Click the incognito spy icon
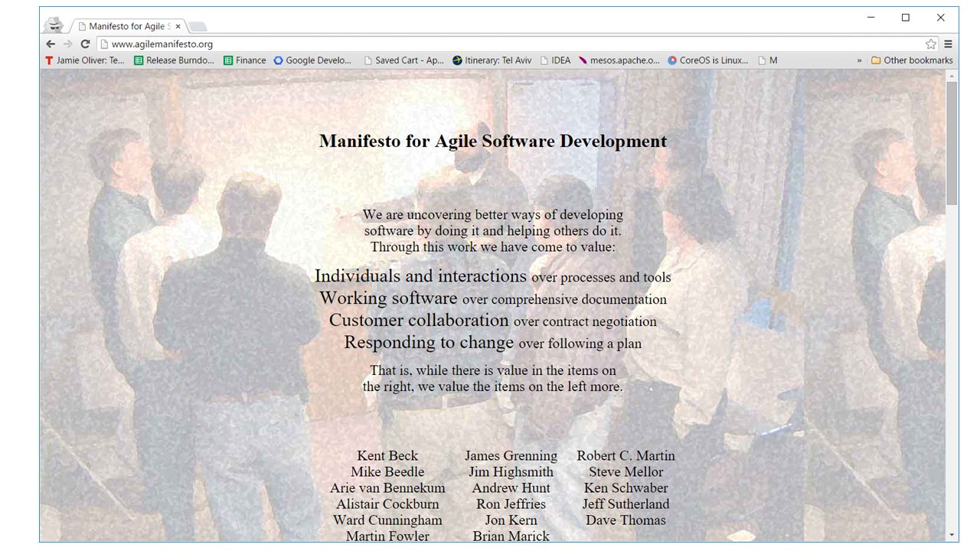Image resolution: width=980 pixels, height=551 pixels. [x=54, y=24]
